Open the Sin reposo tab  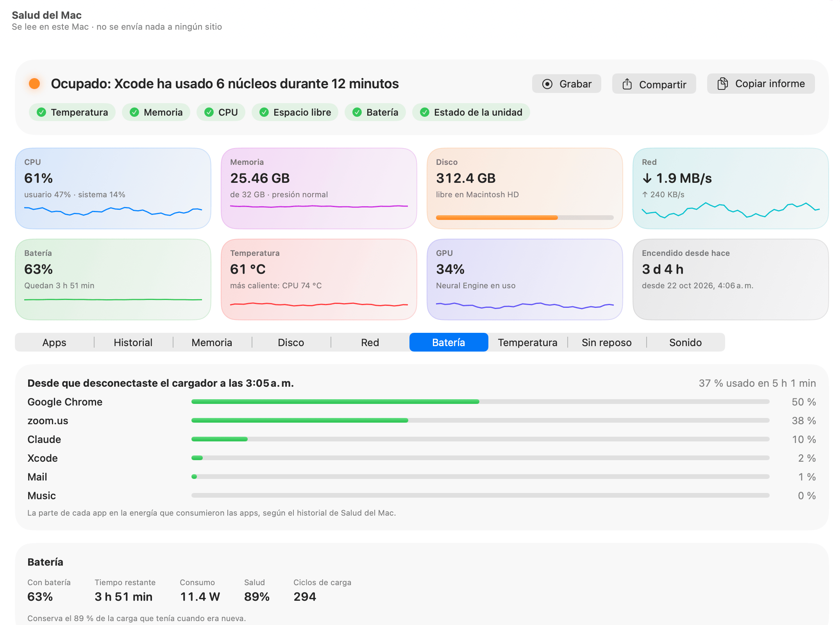pos(607,343)
